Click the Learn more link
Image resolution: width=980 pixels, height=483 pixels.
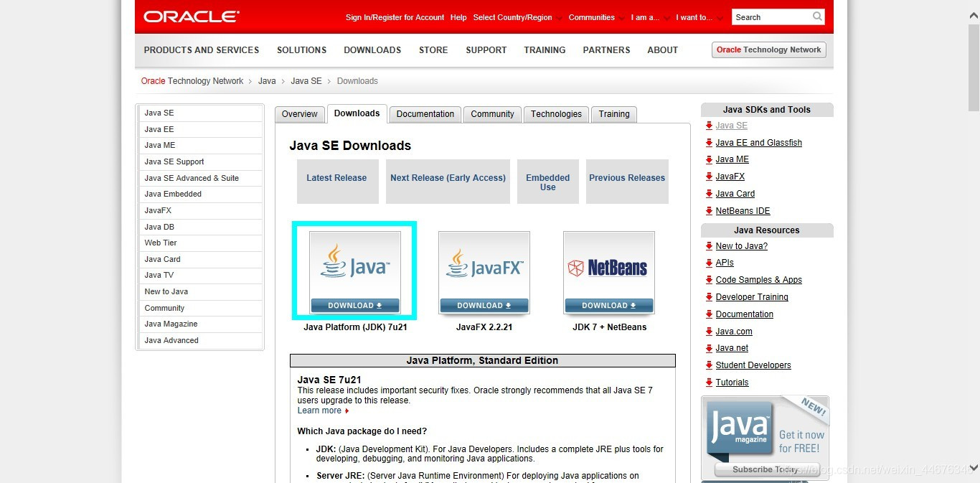(323, 411)
